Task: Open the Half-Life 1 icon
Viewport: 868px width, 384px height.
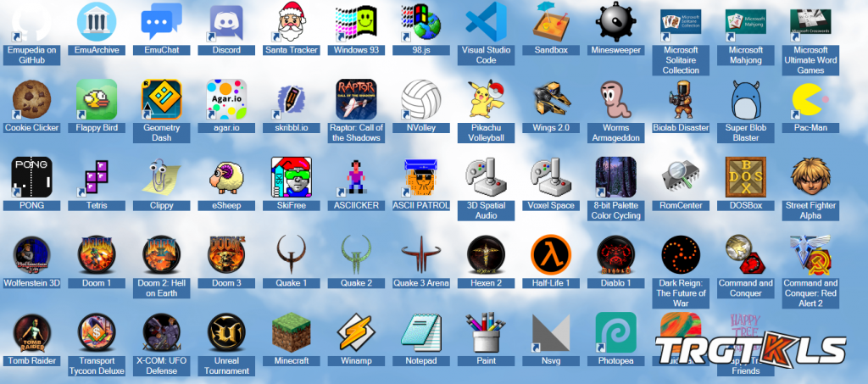Action: click(551, 255)
